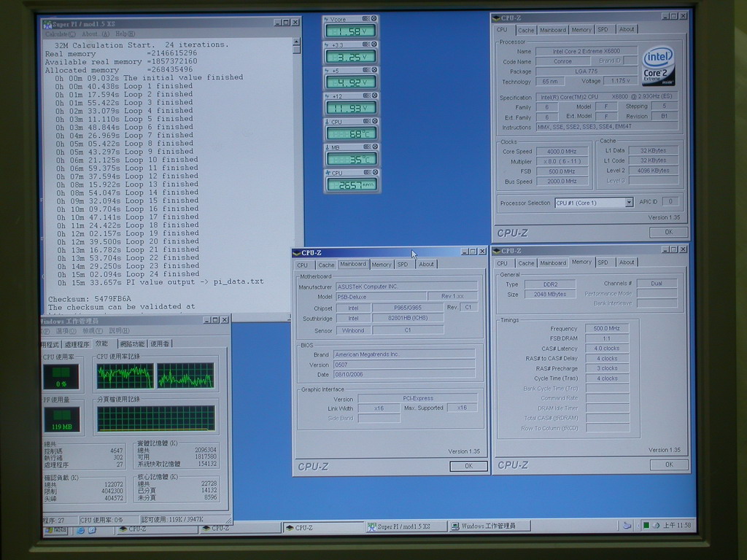Open settings icon on the +12 voltage widget

pos(367,96)
